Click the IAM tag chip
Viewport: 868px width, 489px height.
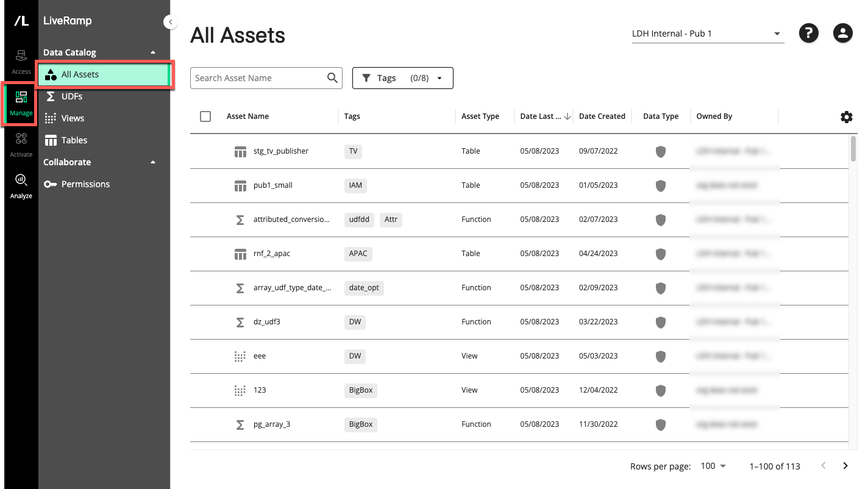(356, 185)
